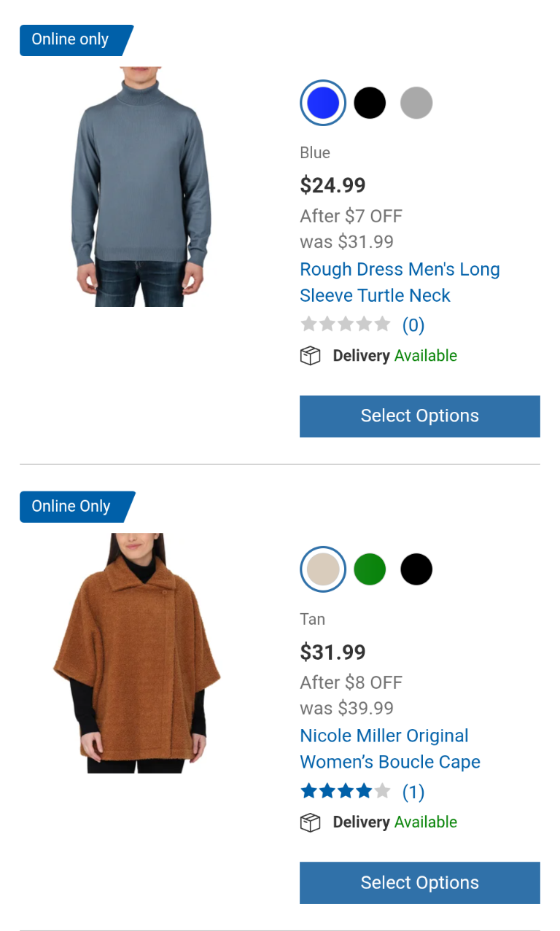Screen dimensions: 560x931
Task: Click Select Options for the Boucle Cape
Action: click(420, 883)
